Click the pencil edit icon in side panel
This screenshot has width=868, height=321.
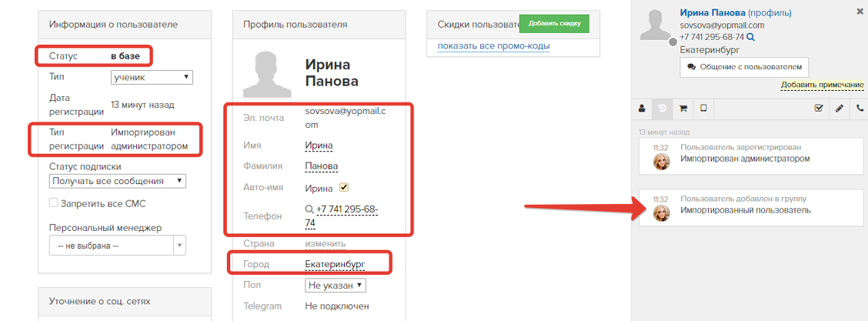tap(840, 109)
